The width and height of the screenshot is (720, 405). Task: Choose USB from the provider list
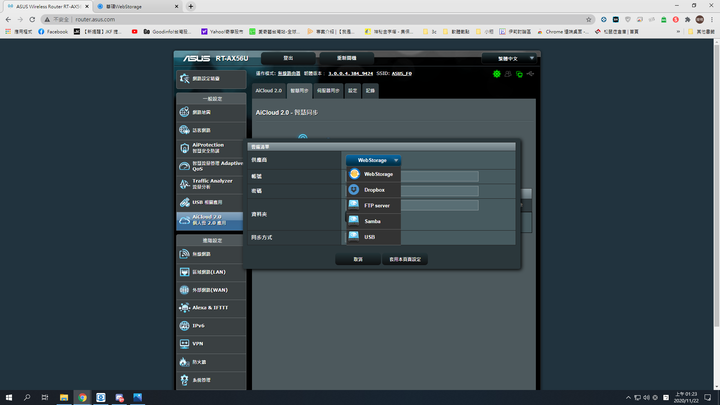pos(373,236)
